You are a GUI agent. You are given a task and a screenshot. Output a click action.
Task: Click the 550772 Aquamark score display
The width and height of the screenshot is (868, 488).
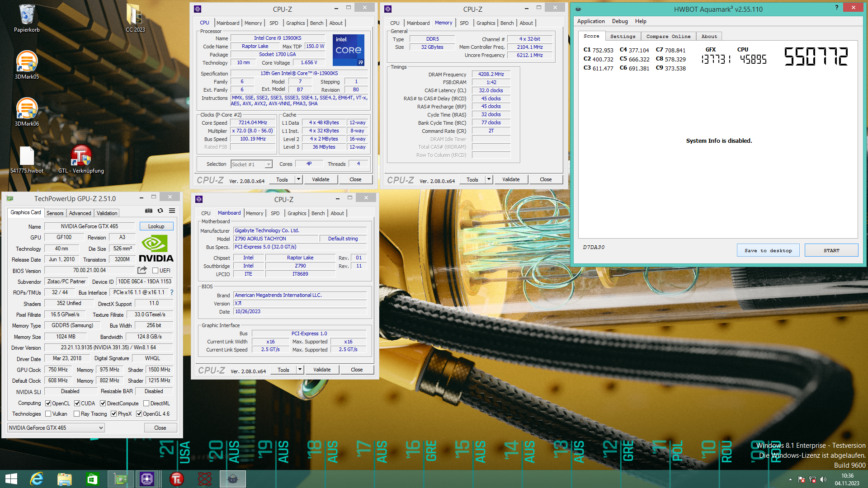point(816,57)
